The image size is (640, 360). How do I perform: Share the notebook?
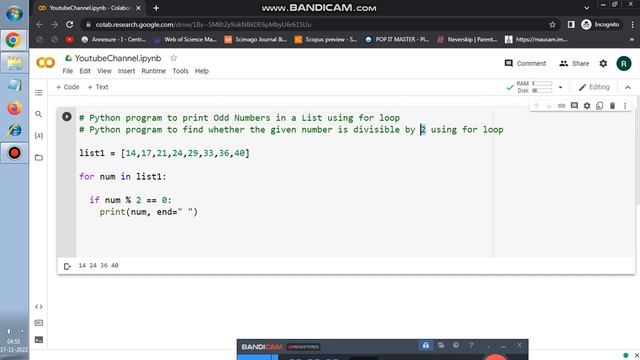point(574,63)
